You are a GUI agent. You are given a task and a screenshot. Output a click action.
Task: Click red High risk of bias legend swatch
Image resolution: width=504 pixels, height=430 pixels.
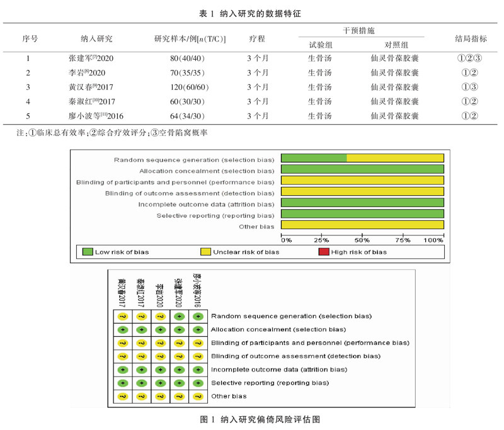(x=324, y=252)
